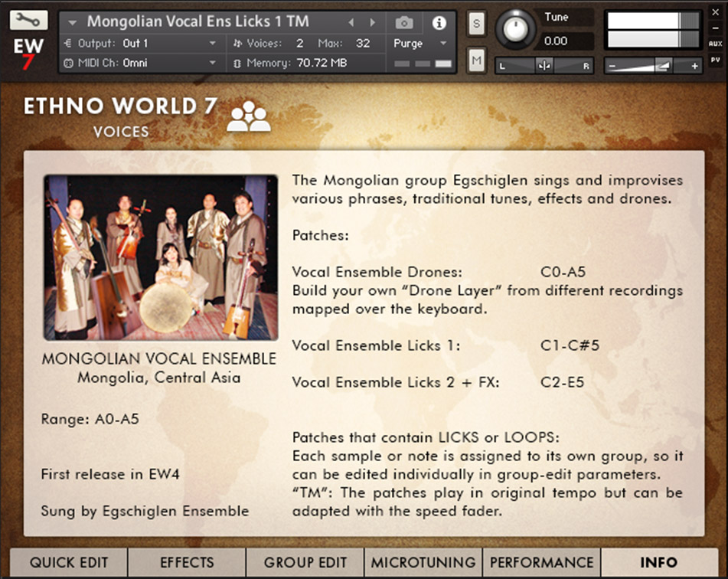Click the memory chip icon beside Memory
The width and height of the screenshot is (728, 579).
tap(237, 64)
